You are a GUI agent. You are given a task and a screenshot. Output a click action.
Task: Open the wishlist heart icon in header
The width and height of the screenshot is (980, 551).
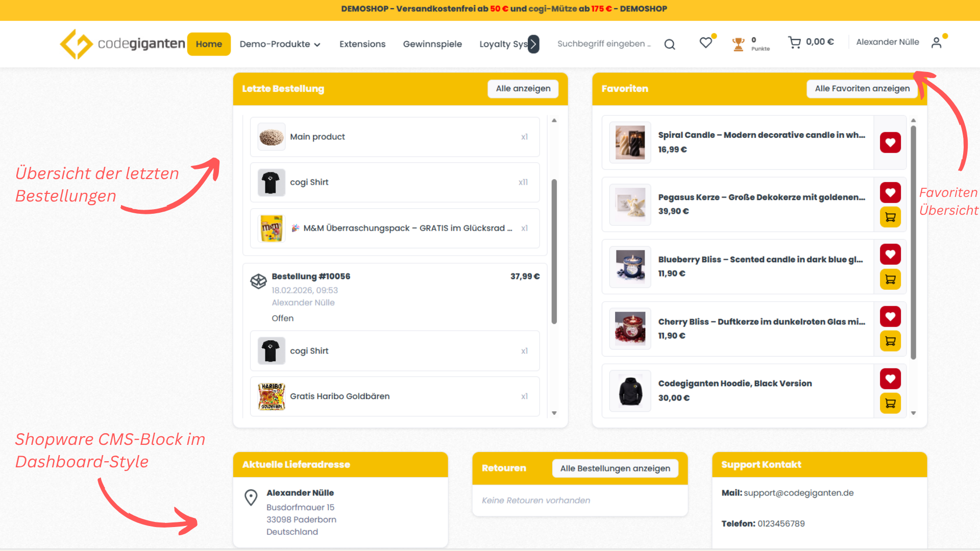click(x=706, y=43)
